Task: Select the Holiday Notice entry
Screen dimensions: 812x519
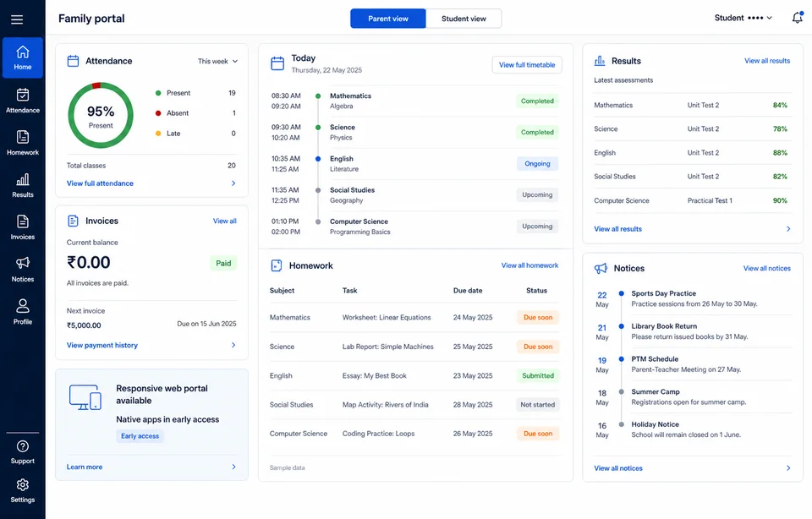Action: 693,429
